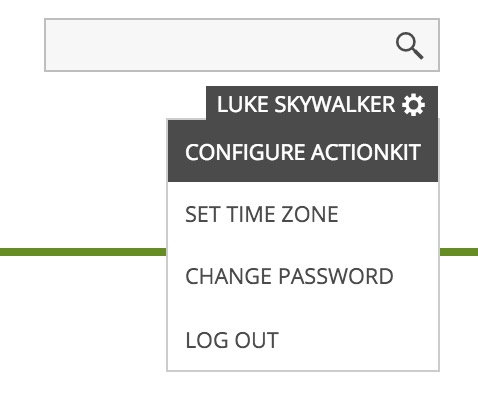The width and height of the screenshot is (478, 402).
Task: Click the LUKE SKYWALKER name label
Action: pyautogui.click(x=306, y=104)
